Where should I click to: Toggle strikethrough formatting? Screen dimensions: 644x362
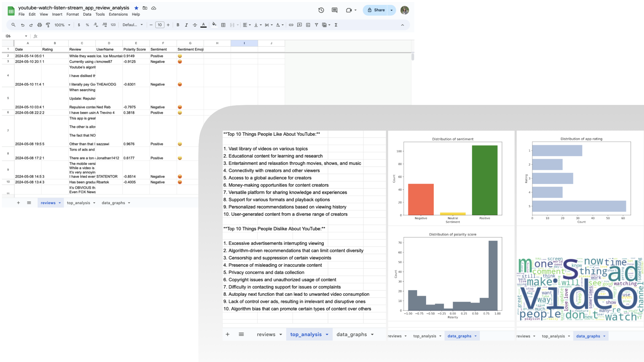(x=195, y=25)
